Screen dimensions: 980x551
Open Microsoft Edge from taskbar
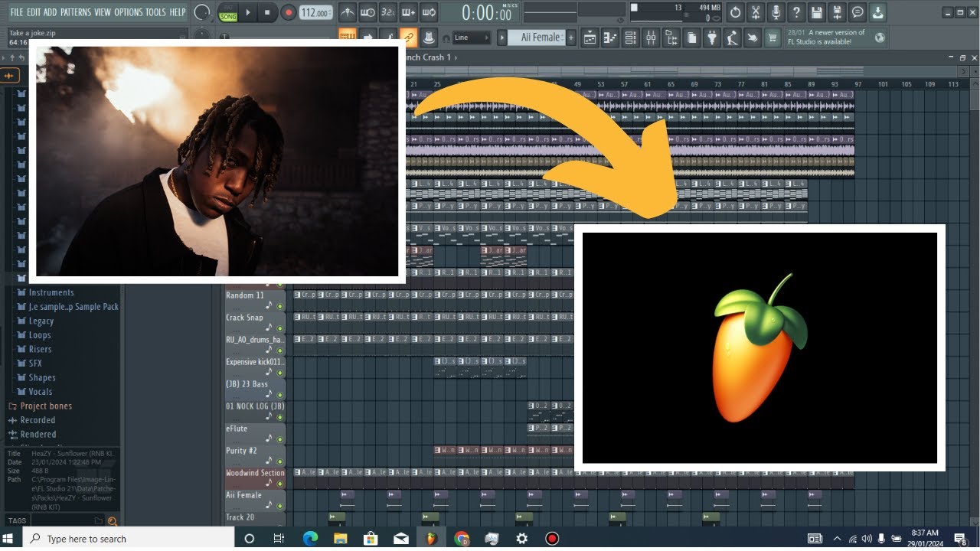click(309, 539)
